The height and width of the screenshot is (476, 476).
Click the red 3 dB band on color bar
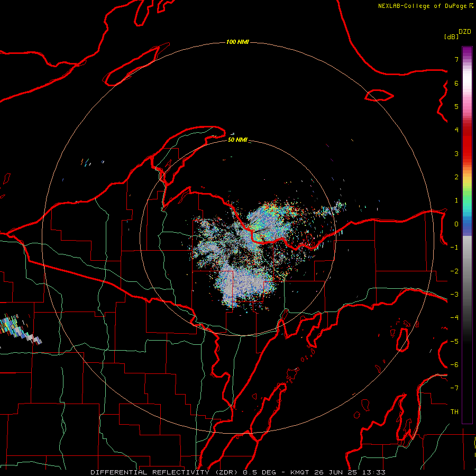pos(467,153)
